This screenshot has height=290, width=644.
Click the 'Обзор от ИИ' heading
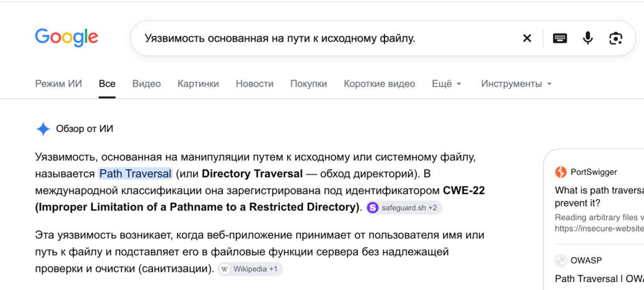point(85,129)
